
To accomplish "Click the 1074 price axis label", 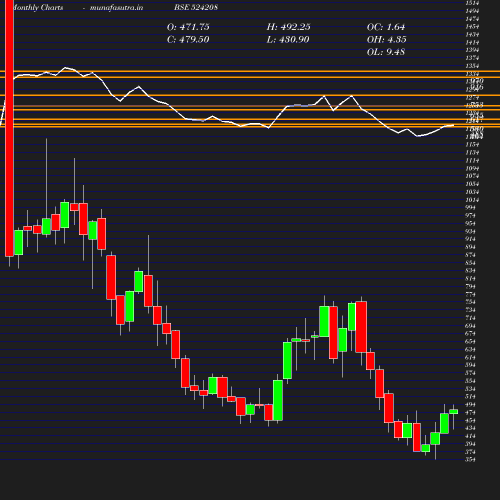I will coord(472,176).
